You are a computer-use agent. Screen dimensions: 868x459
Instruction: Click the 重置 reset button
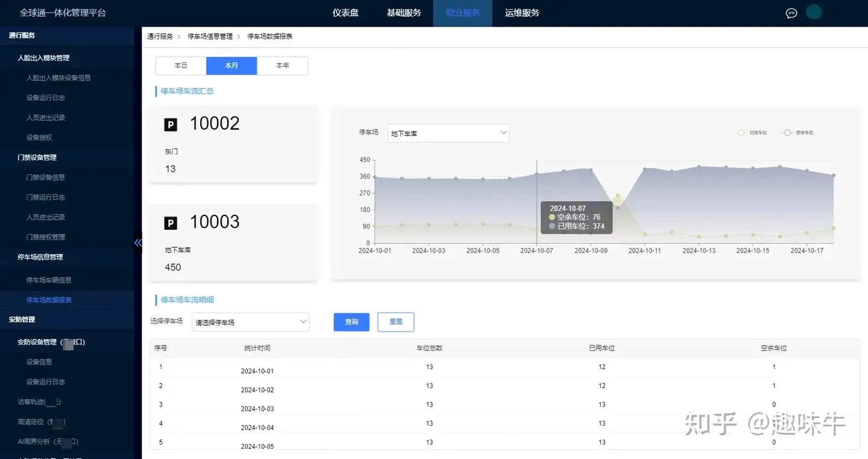pyautogui.click(x=395, y=322)
